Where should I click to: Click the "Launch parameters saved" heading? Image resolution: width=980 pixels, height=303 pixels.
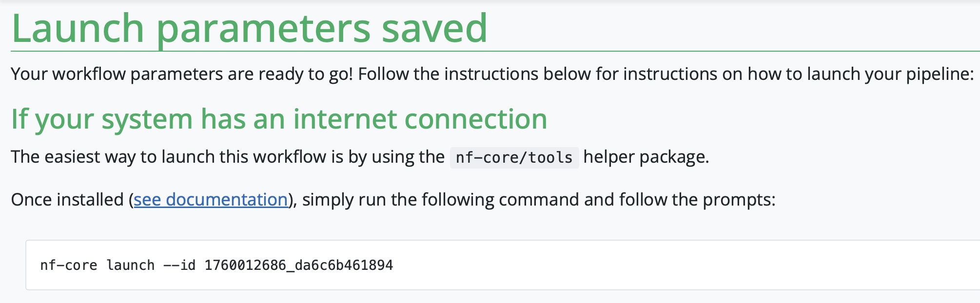point(249,29)
